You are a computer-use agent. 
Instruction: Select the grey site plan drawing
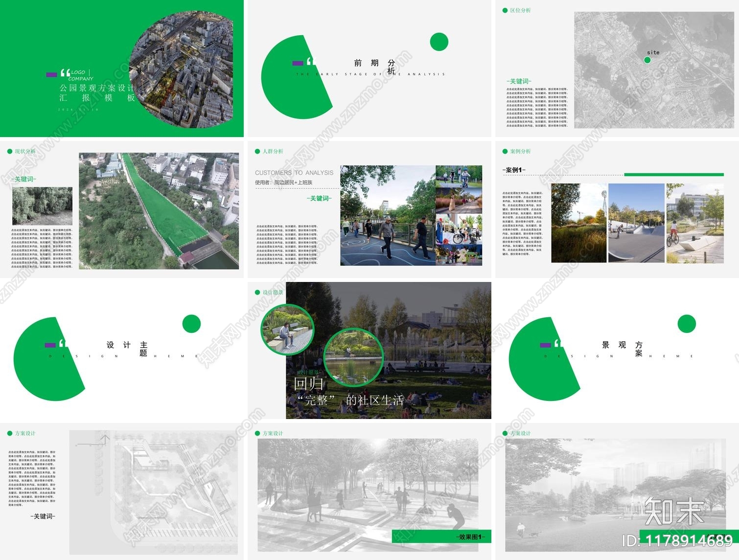[153, 492]
